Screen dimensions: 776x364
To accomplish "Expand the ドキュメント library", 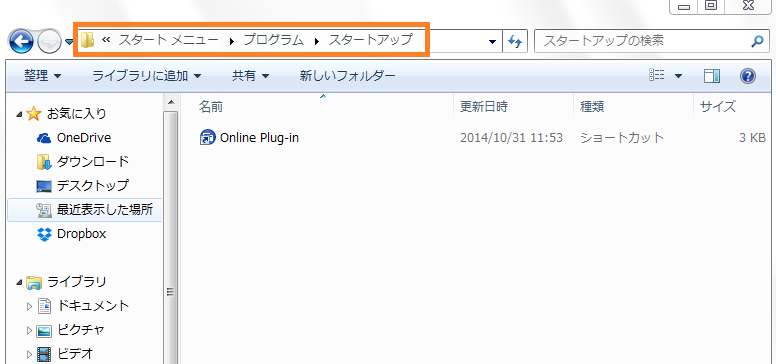I will [x=29, y=307].
